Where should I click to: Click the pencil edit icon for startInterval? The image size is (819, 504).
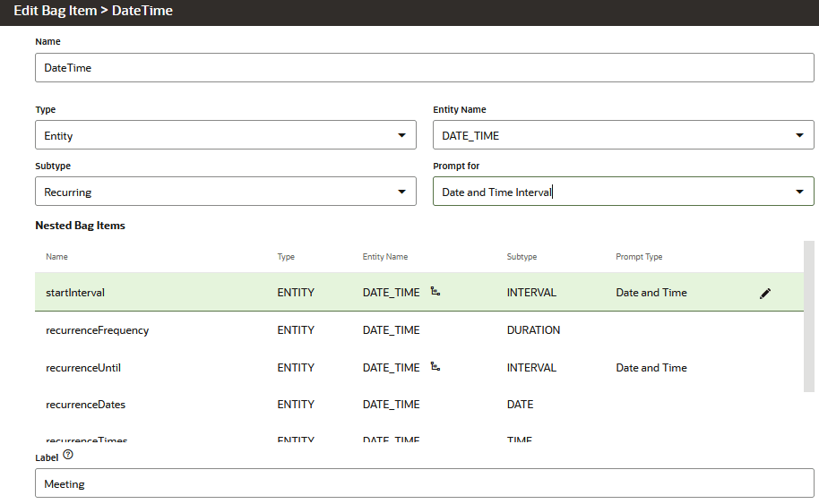click(764, 294)
